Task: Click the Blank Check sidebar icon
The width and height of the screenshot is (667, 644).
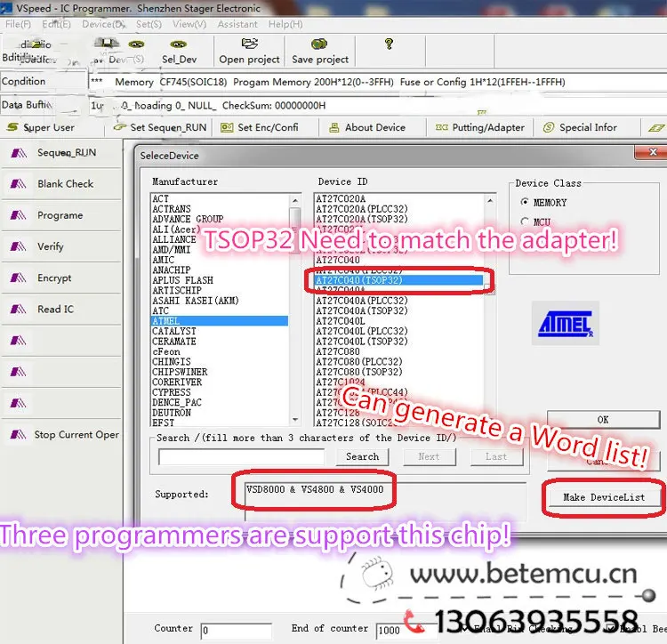Action: tap(19, 184)
